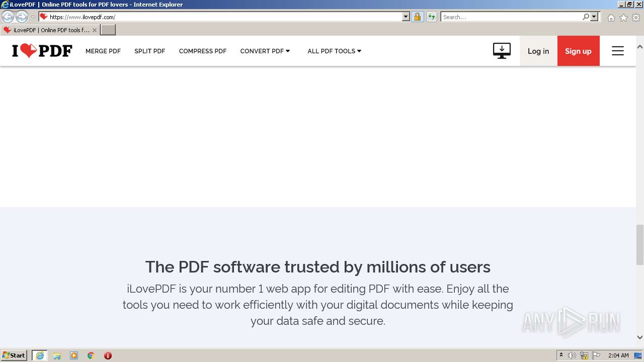Close the iLovePDF browser tab

tap(94, 30)
